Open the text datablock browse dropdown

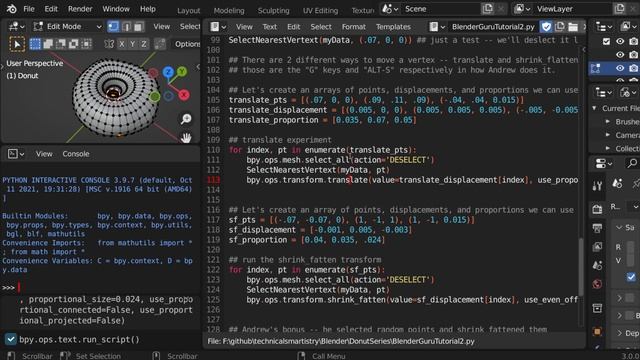(x=437, y=27)
